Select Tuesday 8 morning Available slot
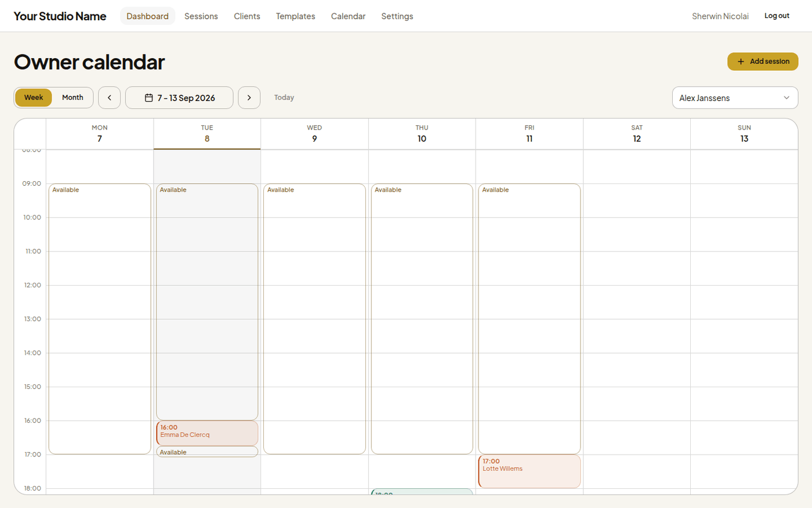Viewport: 812px width, 508px height. pyautogui.click(x=207, y=302)
